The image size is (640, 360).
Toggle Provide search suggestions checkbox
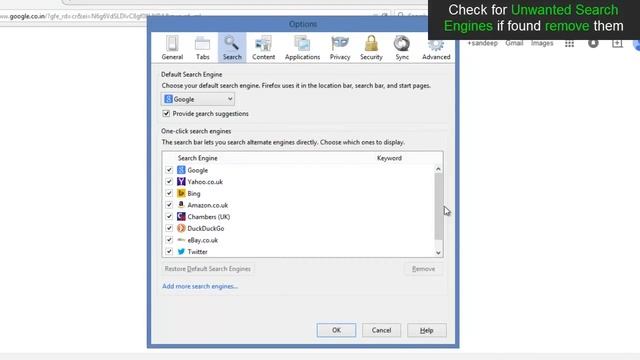(166, 113)
